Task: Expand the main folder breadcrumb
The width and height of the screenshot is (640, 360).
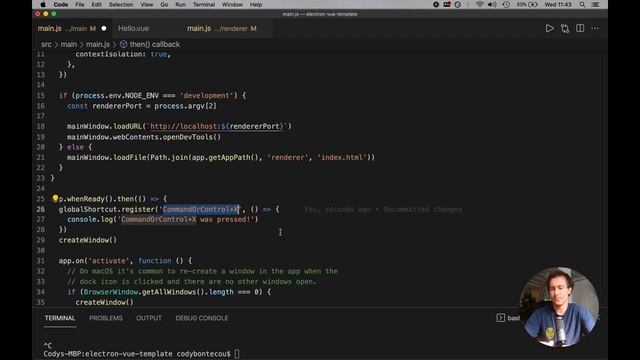Action: point(69,44)
